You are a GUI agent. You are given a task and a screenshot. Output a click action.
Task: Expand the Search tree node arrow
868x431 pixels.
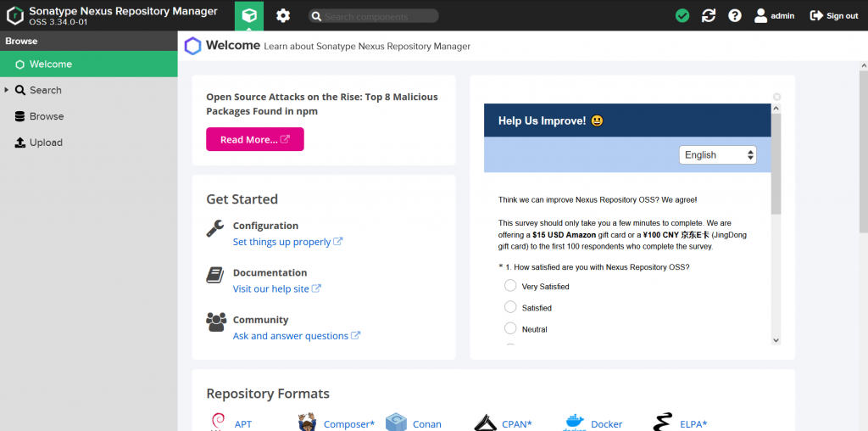point(7,90)
